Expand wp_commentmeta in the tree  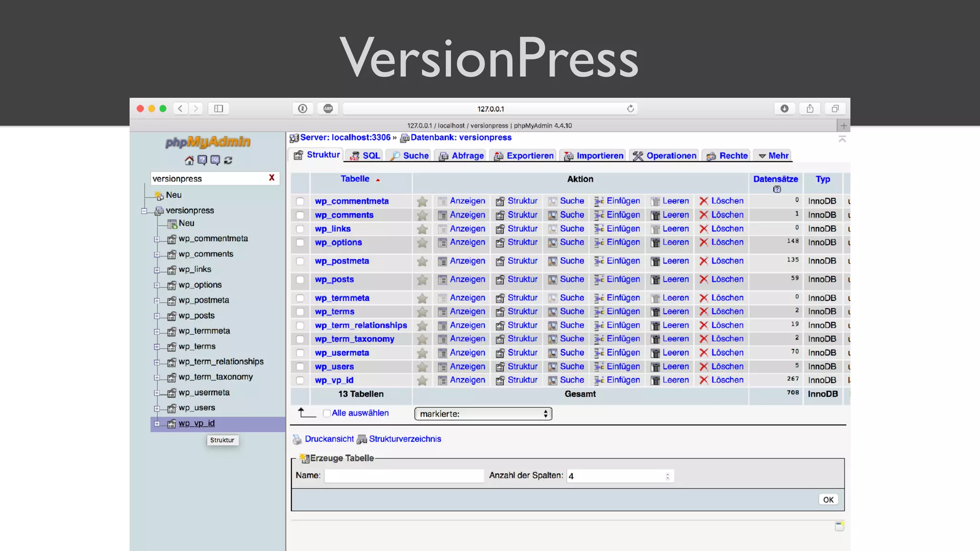pos(157,239)
